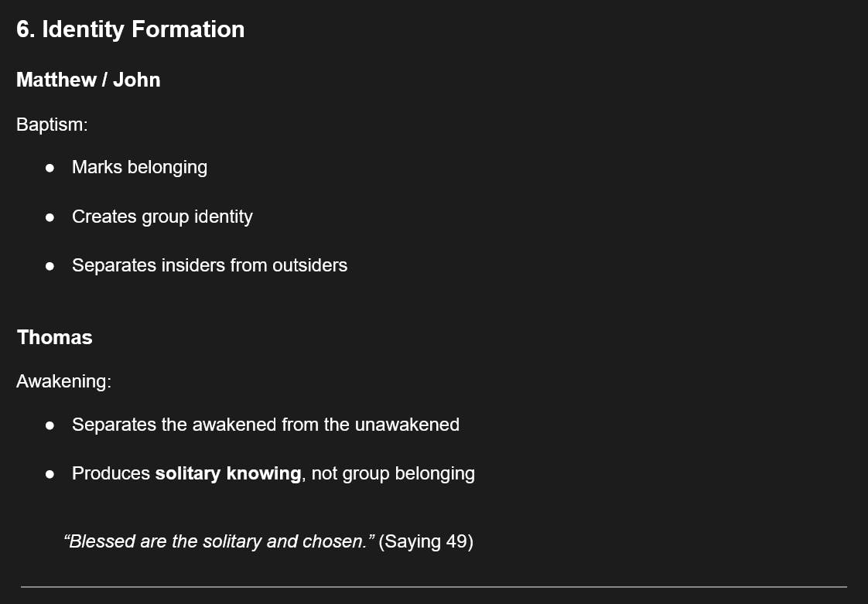The height and width of the screenshot is (604, 868).
Task: Click the bullet dot before "Marks belonging"
Action: (x=50, y=168)
